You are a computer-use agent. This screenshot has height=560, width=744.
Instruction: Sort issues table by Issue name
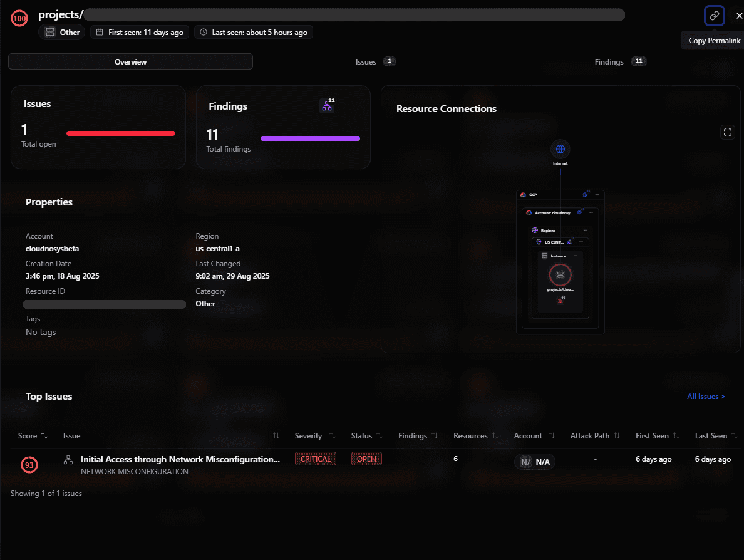pyautogui.click(x=276, y=436)
